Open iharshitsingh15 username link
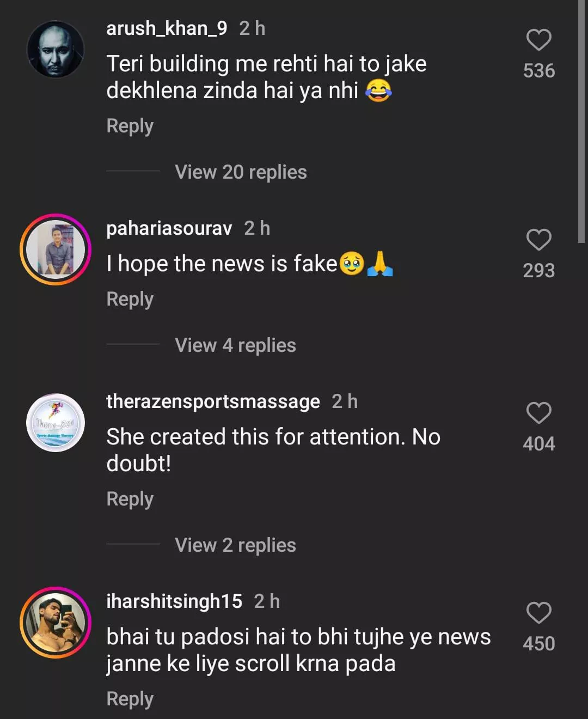 pyautogui.click(x=174, y=601)
